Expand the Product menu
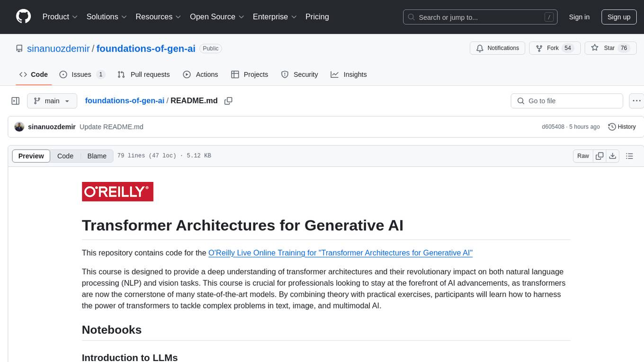Viewport: 644px width, 362px height. pyautogui.click(x=60, y=17)
